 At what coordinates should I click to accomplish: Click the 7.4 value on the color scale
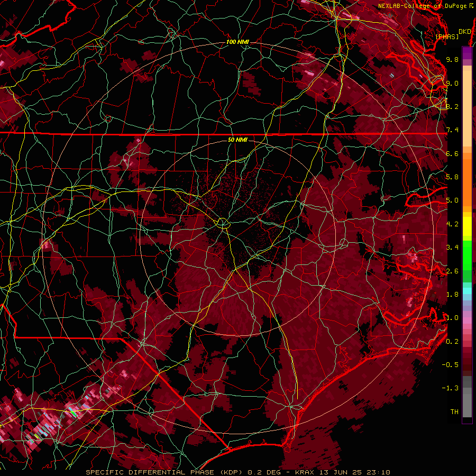pos(452,130)
